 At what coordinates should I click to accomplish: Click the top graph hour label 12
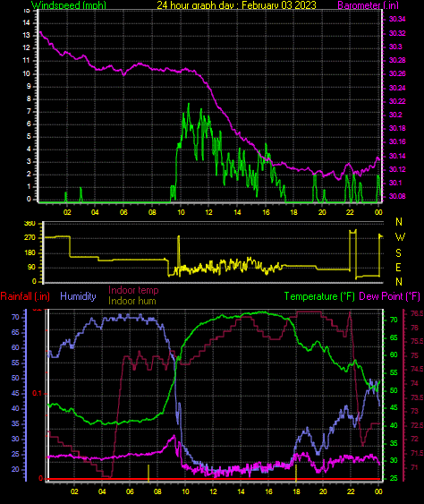pyautogui.click(x=208, y=212)
